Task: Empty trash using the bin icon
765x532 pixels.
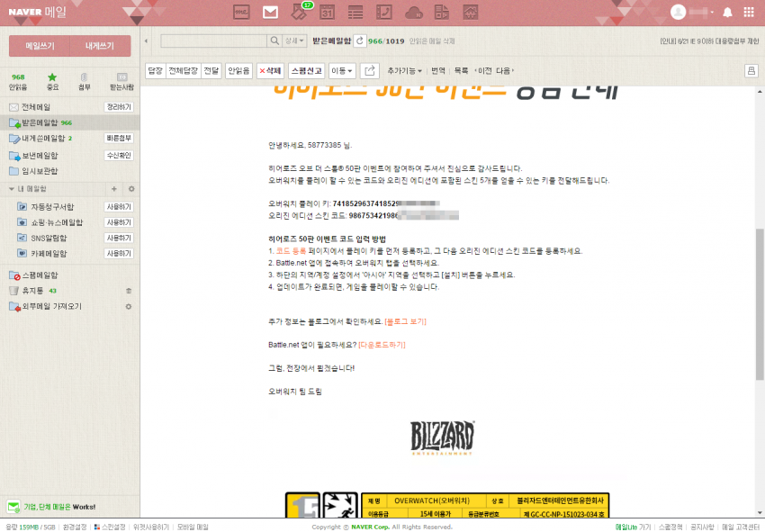Action: point(128,291)
